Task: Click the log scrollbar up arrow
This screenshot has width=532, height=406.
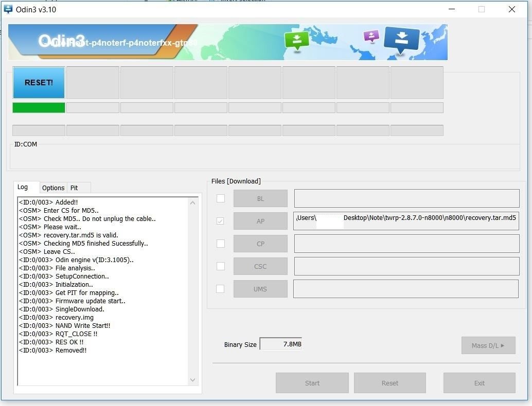Action: pyautogui.click(x=193, y=202)
